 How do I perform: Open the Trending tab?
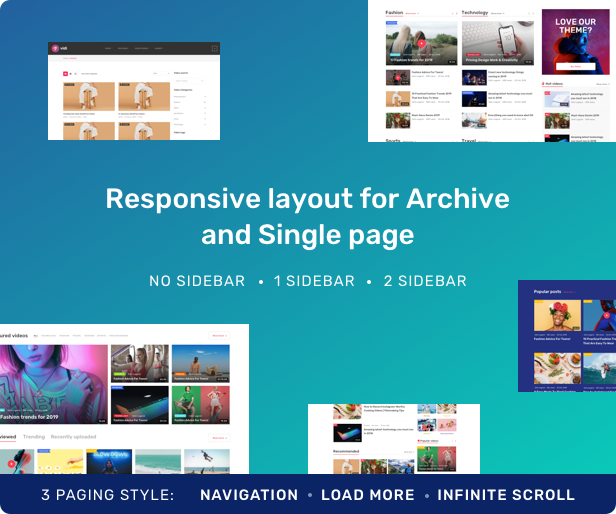click(x=34, y=437)
